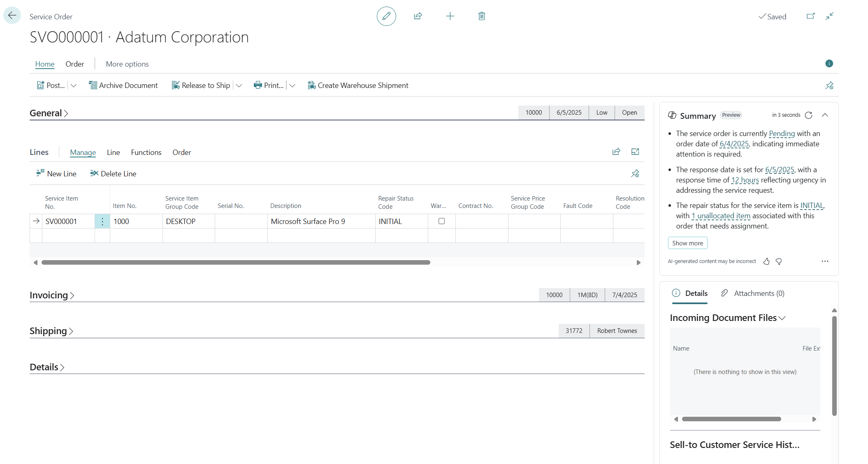Pin the Lines action bar
This screenshot has height=464, width=868.
tap(635, 173)
